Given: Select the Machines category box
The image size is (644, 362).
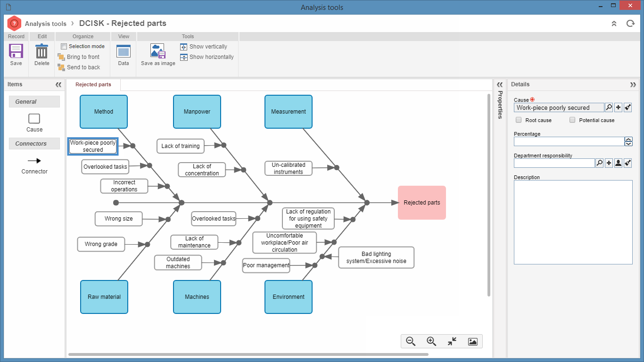Looking at the screenshot, I should click(x=197, y=297).
